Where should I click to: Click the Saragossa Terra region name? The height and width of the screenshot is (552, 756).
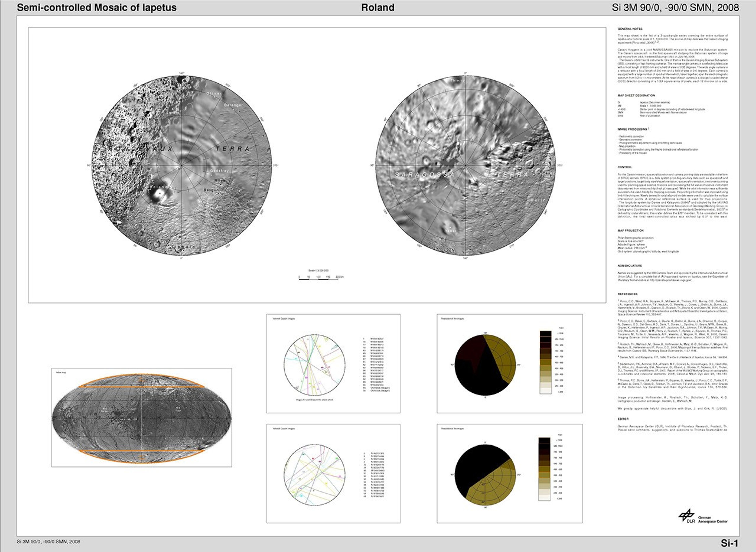424,174
